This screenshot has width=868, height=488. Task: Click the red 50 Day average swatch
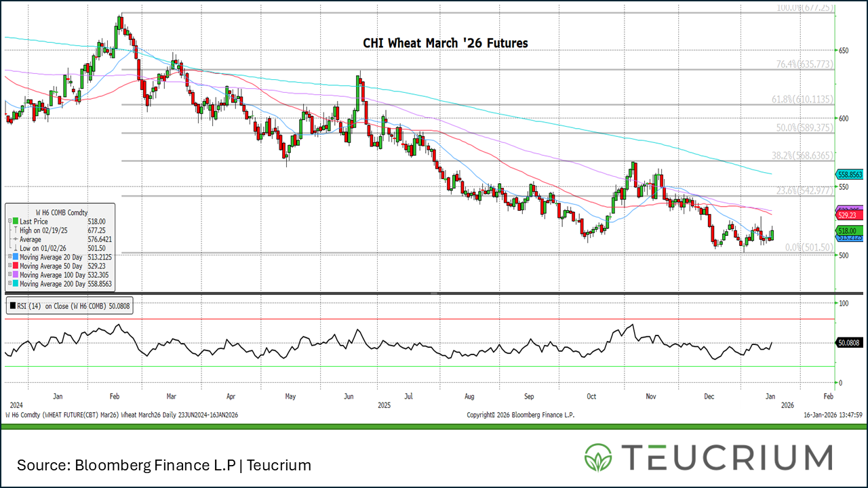pyautogui.click(x=15, y=266)
